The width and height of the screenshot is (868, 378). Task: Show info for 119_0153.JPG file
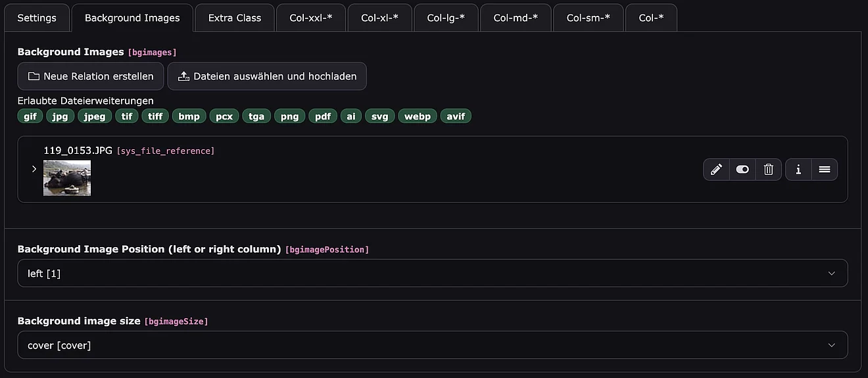coord(798,170)
